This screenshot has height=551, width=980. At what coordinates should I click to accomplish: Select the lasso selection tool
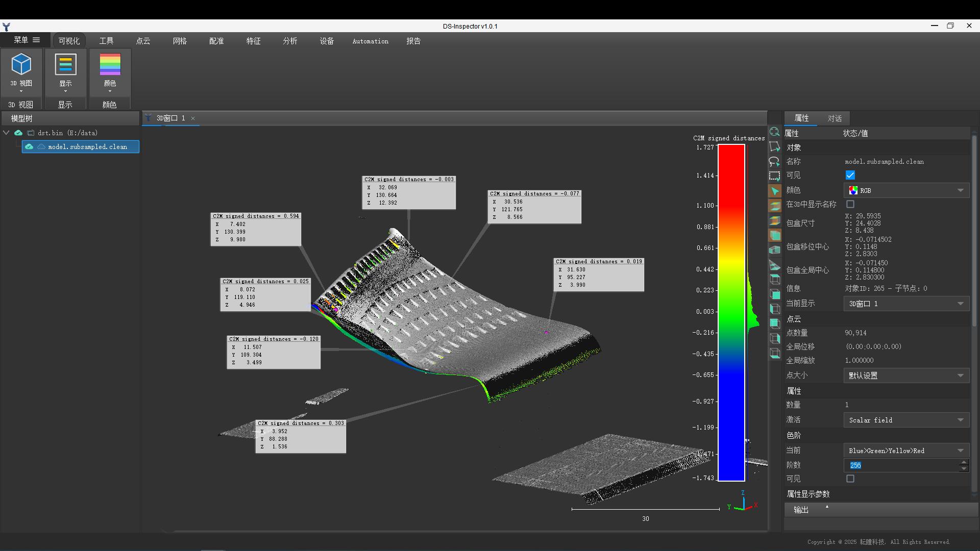click(774, 162)
